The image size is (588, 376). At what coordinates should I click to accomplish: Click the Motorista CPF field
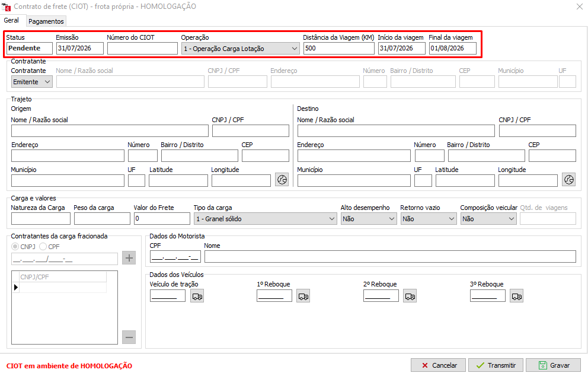point(175,257)
